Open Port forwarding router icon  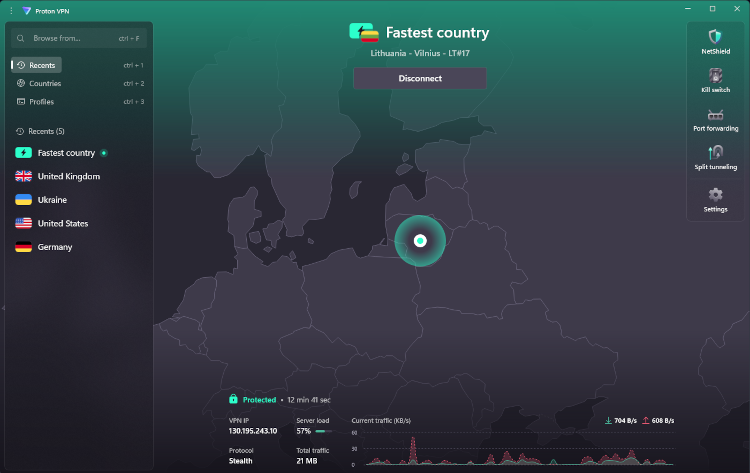pyautogui.click(x=715, y=115)
